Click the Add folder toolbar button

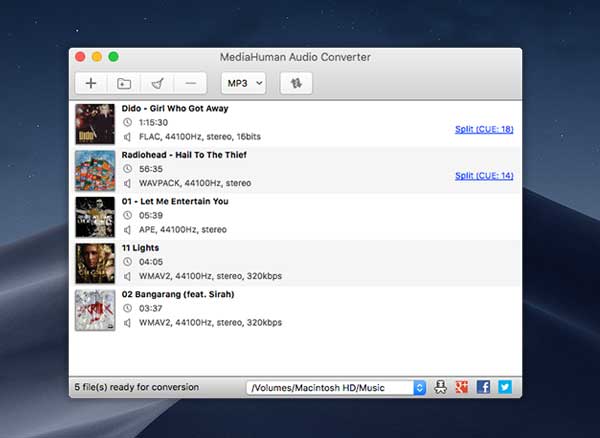coord(124,83)
